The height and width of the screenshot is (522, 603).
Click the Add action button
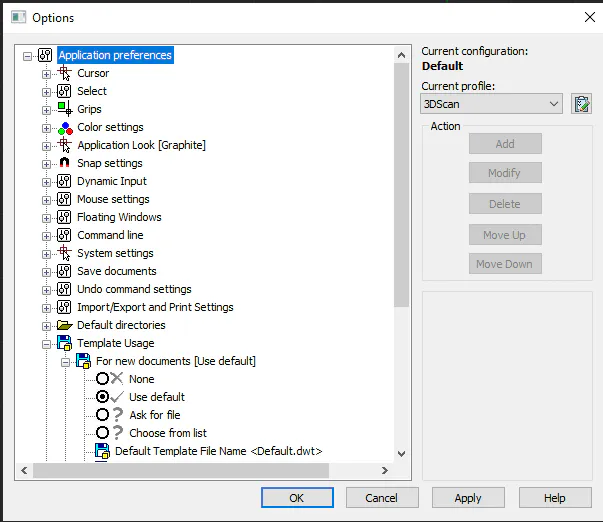(x=505, y=143)
